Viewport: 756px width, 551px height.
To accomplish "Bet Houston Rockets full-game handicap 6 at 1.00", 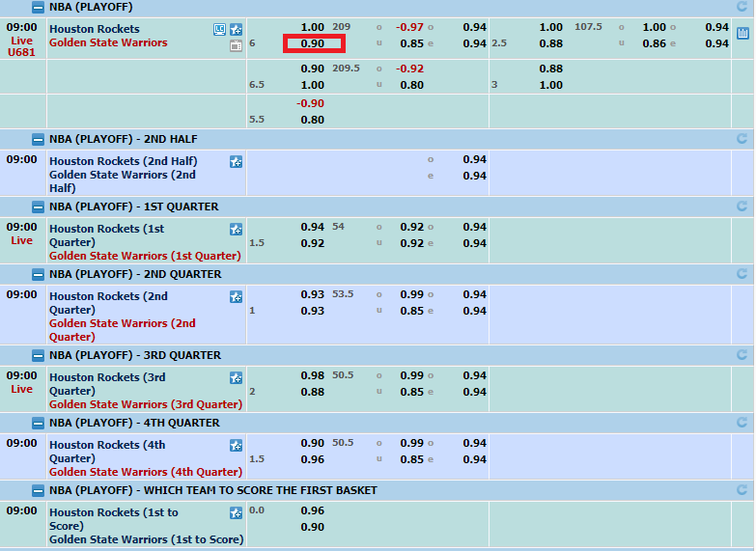I will tap(313, 27).
